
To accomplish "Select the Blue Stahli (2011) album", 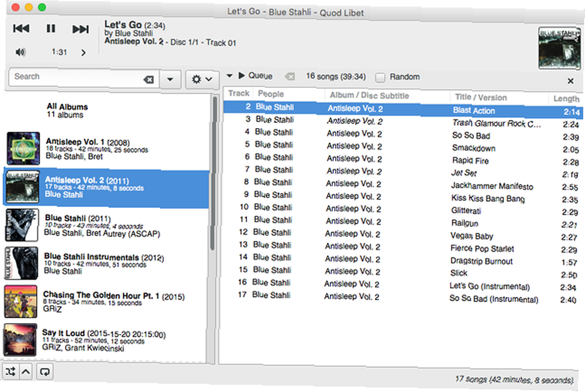I will point(106,226).
